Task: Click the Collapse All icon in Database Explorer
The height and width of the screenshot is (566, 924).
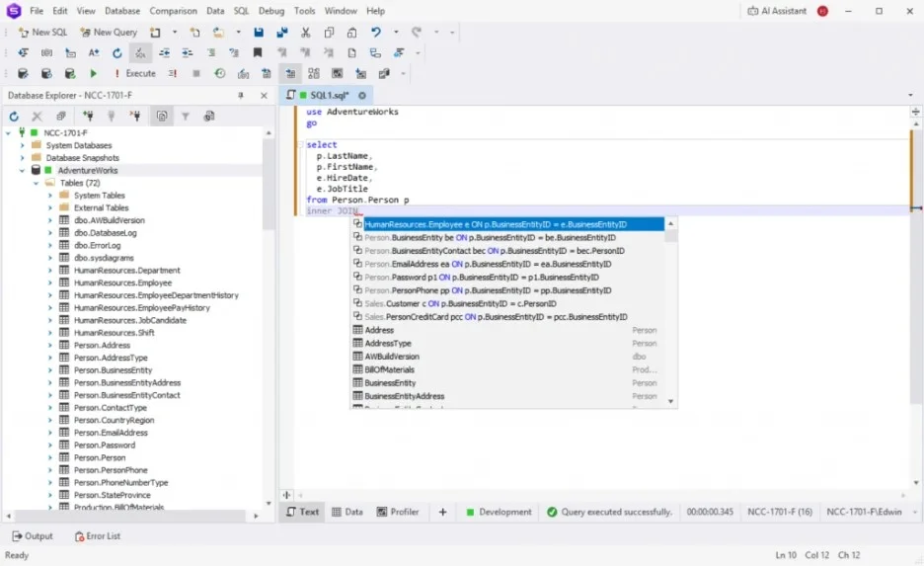Action: click(61, 117)
